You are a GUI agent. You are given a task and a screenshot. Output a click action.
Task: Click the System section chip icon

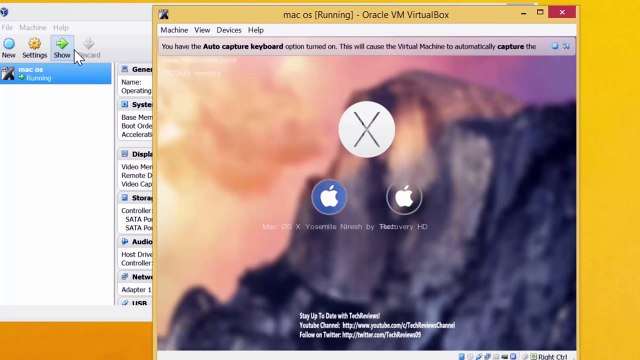pyautogui.click(x=125, y=104)
